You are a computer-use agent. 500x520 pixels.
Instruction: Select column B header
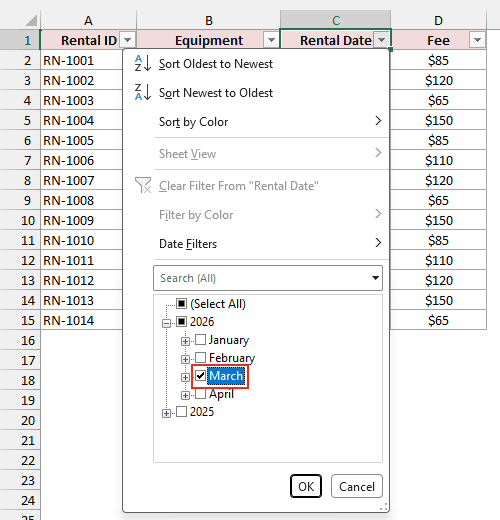(208, 20)
